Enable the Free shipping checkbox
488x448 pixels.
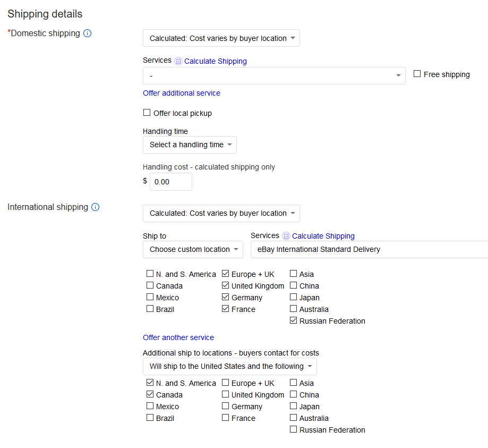[417, 74]
